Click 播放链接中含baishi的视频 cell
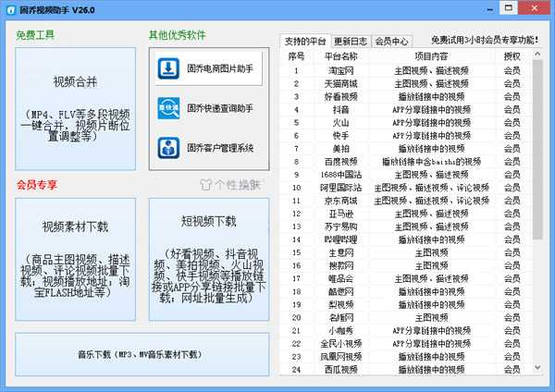555x392 pixels. (x=431, y=162)
